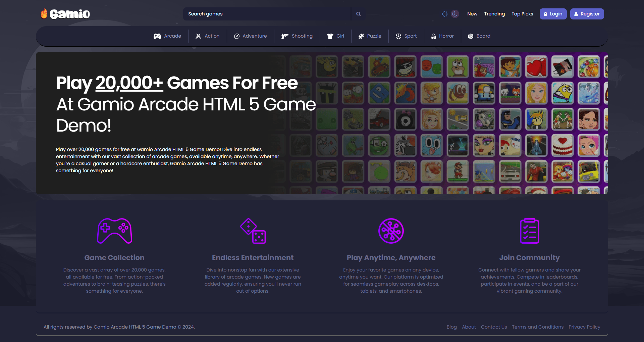Open the Gumball blue face game thumbnail
This screenshot has width=644, height=342.
coord(432,145)
